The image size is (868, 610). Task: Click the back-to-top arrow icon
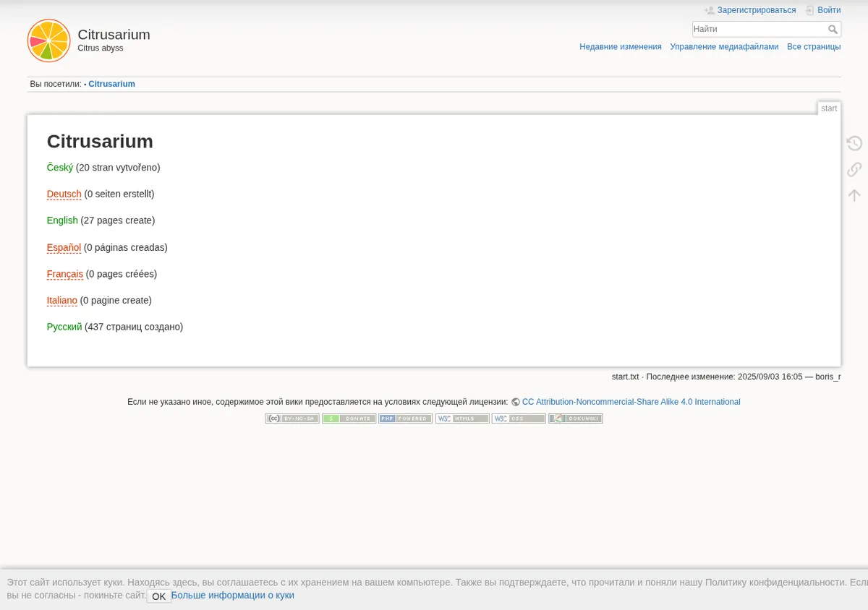(x=854, y=195)
